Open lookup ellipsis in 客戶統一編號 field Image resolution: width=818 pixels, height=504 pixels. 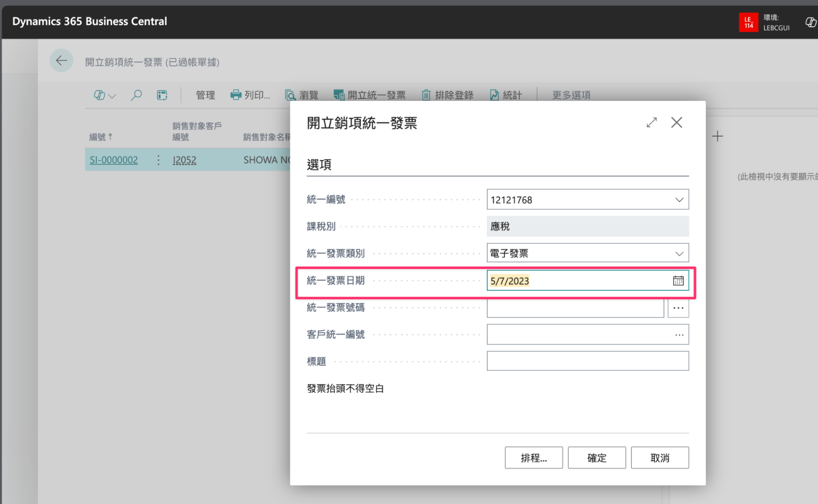pos(679,335)
